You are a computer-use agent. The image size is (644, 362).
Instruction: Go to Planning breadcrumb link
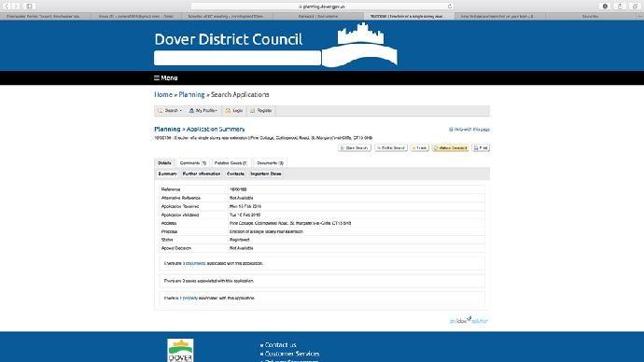(191, 94)
